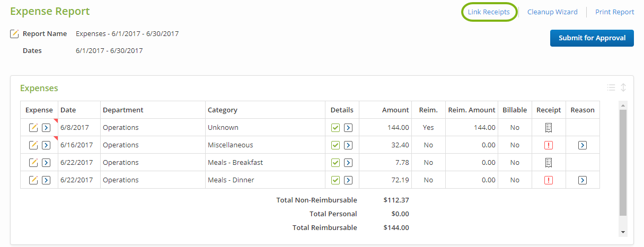Open receipt for the Unknown expense

[549, 128]
